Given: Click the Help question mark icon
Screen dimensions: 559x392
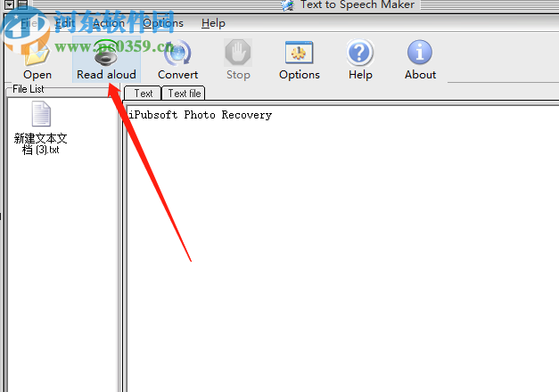Looking at the screenshot, I should (x=360, y=53).
